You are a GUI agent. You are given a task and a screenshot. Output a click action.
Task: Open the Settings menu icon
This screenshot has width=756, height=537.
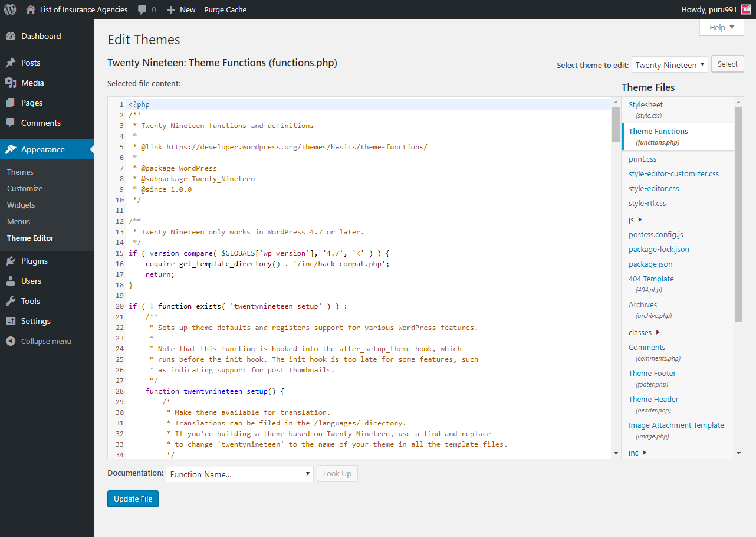[x=11, y=321]
